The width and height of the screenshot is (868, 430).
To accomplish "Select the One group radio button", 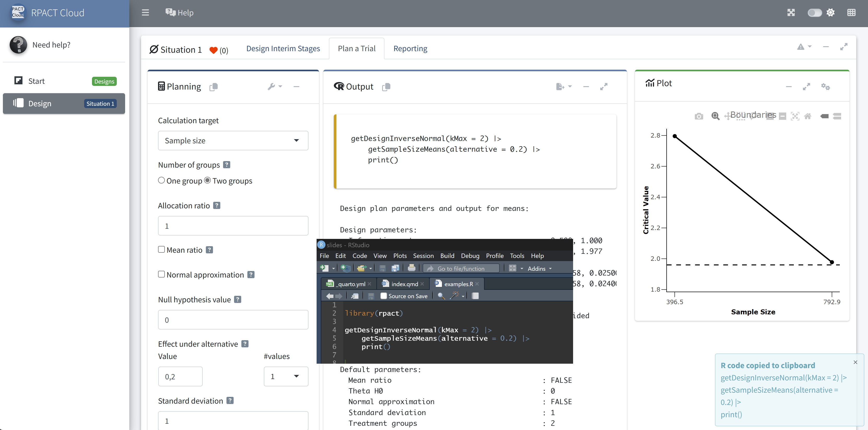I will click(161, 180).
